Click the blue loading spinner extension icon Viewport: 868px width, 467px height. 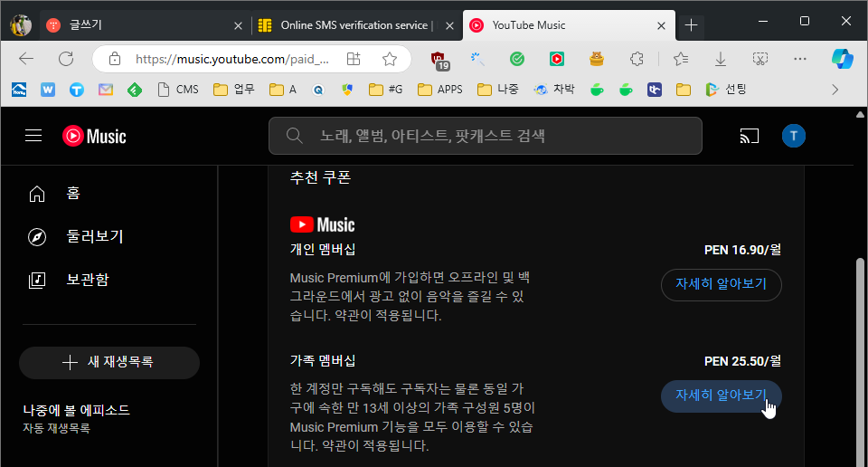click(477, 59)
